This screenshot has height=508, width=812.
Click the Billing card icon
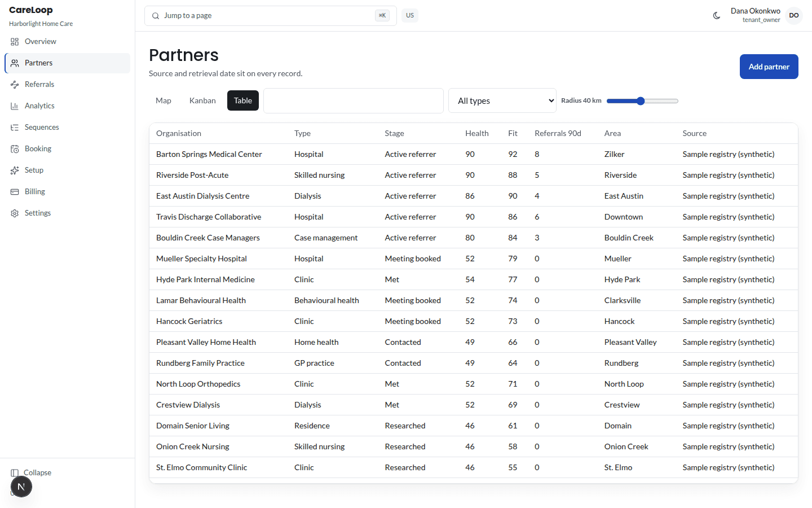tap(15, 192)
